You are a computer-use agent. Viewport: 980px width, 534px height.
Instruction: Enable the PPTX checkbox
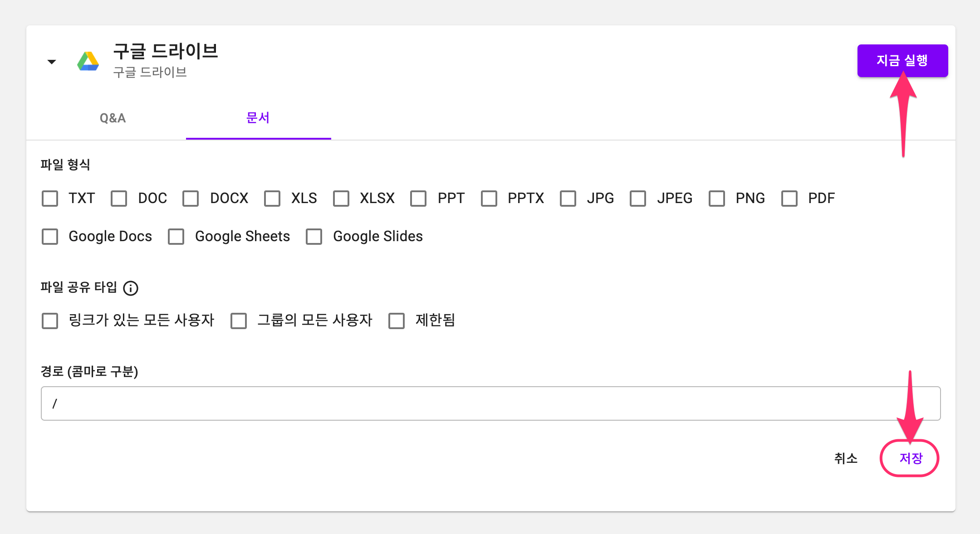[x=489, y=199]
